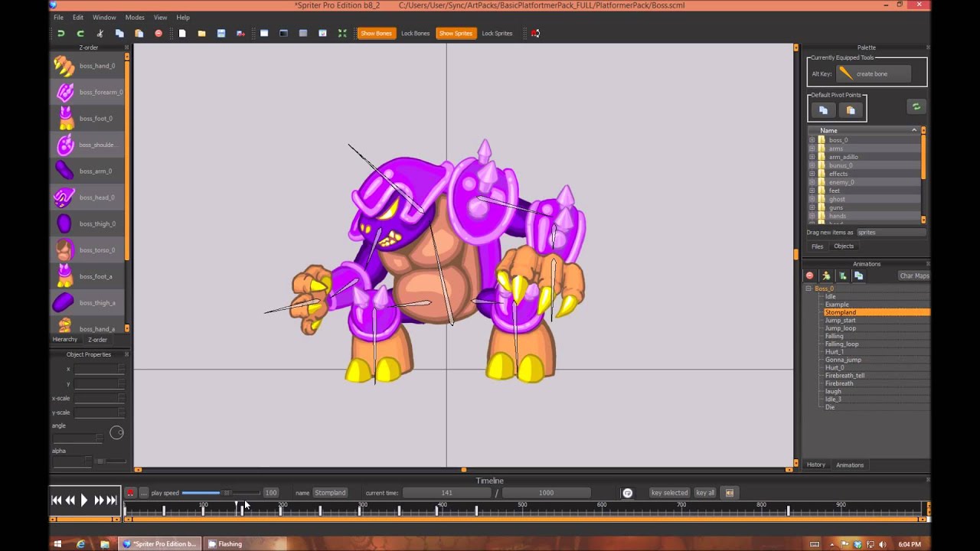Collapse the Boss_0 entity in Animations

(x=808, y=289)
